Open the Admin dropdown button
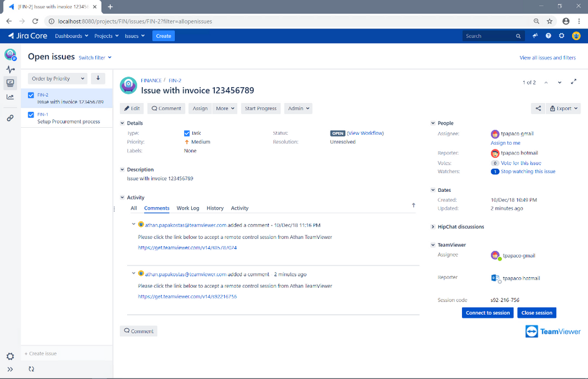Image resolution: width=588 pixels, height=379 pixels. click(x=298, y=108)
